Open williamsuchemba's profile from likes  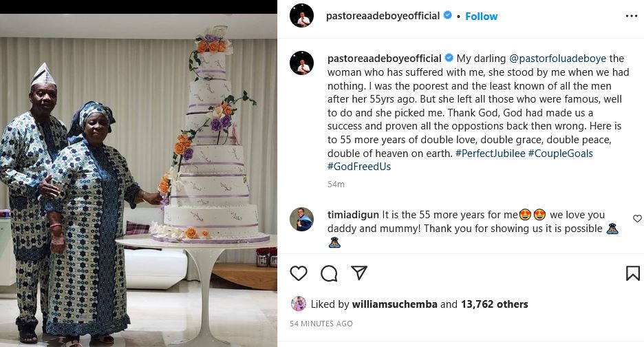pos(394,304)
